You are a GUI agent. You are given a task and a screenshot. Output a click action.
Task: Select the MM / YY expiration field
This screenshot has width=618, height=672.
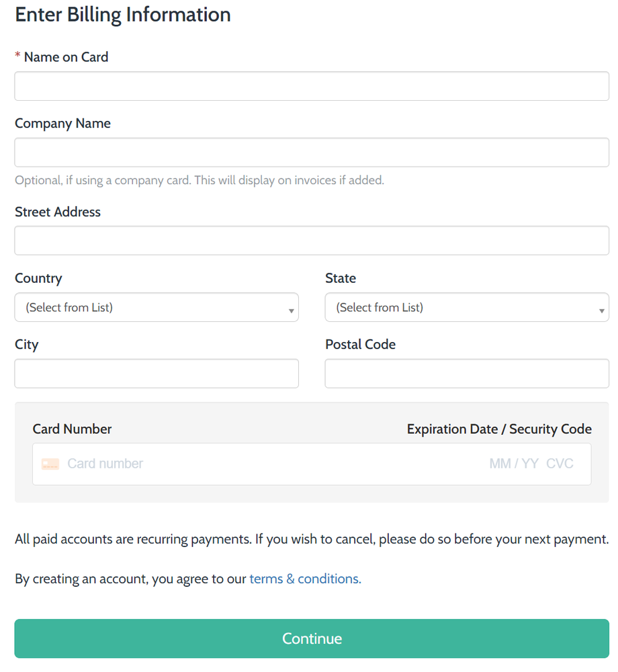[x=514, y=464]
